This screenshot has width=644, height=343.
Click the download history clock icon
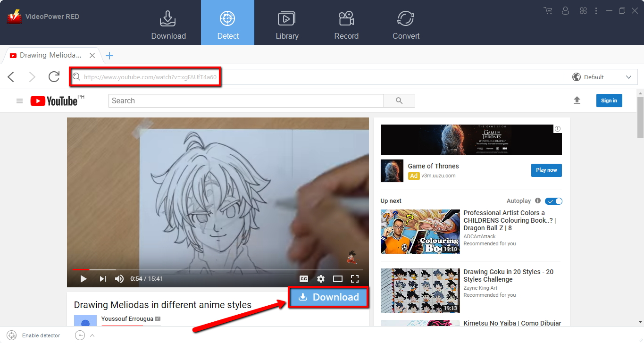(80, 335)
